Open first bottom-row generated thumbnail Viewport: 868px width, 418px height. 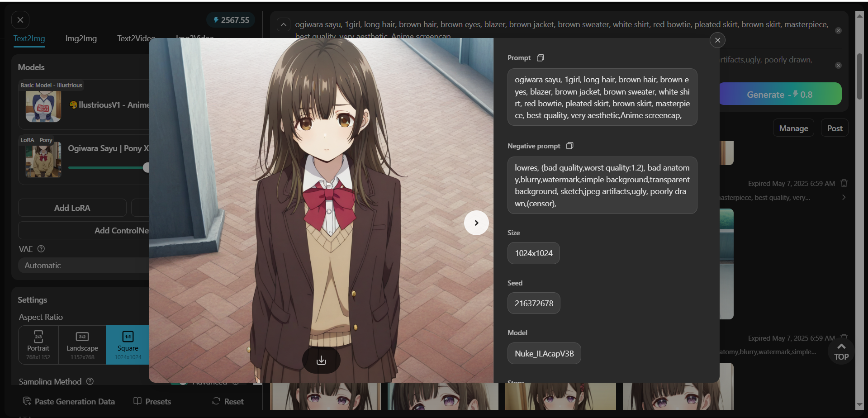coord(325,396)
